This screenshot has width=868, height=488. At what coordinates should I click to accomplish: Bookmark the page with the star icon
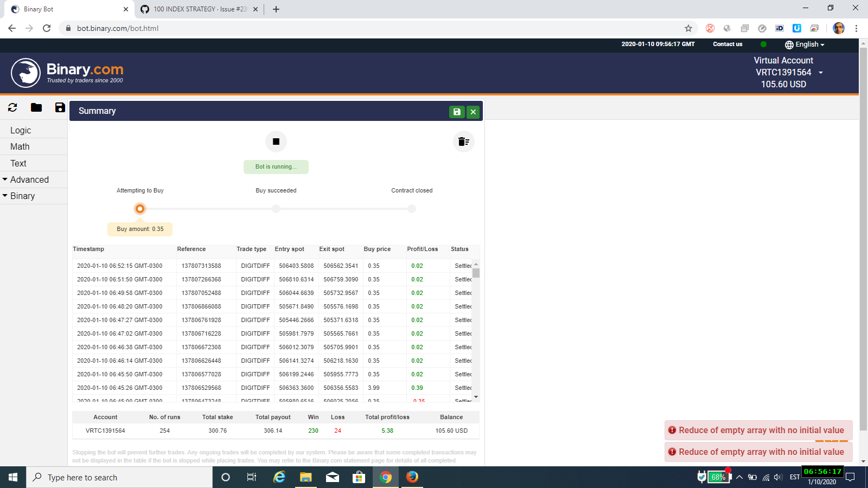tap(687, 28)
